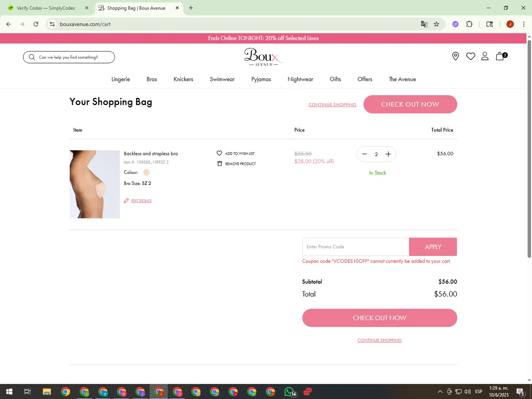The height and width of the screenshot is (399, 532).
Task: Click the beige colour swatch
Action: point(146,172)
